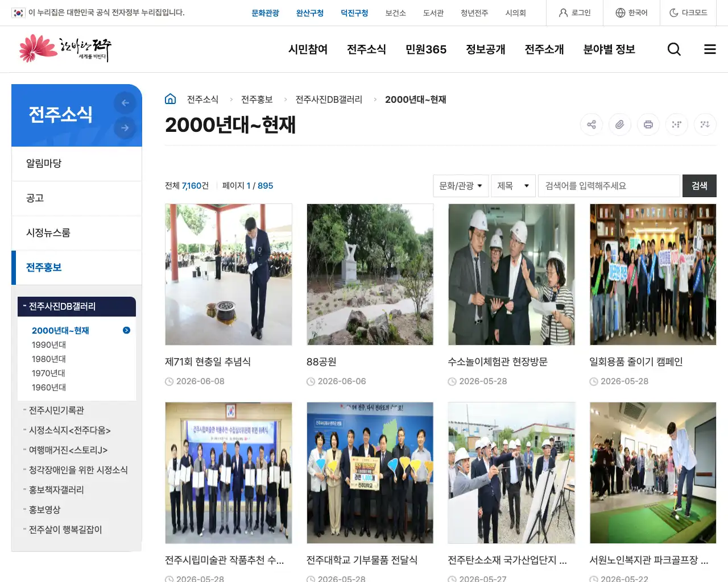The image size is (728, 582).
Task: Click 전주홍보 in the breadcrumb
Action: 257,99
